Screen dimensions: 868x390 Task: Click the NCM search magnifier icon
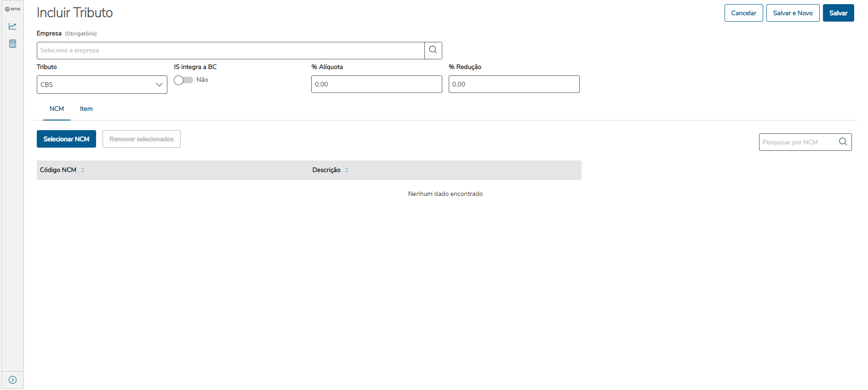point(843,142)
